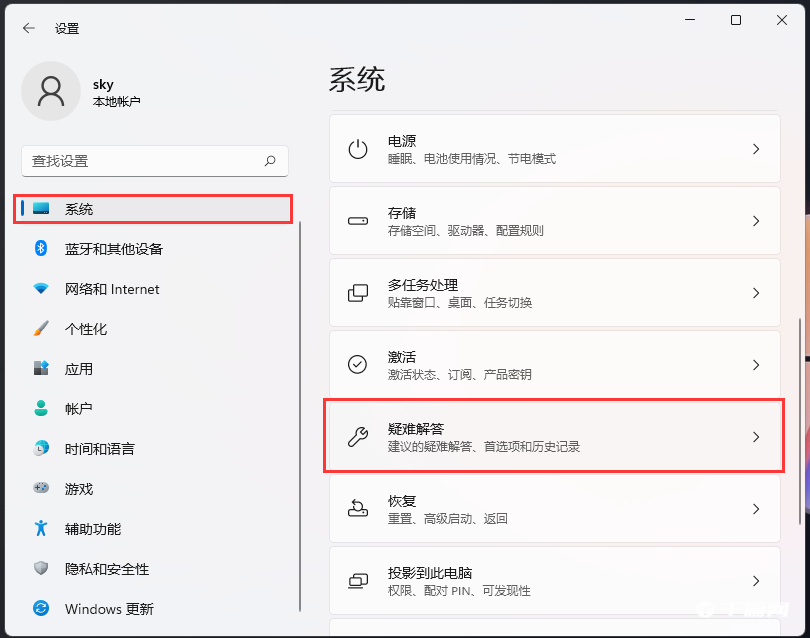Select the 存储 storage drive icon
Image resolution: width=810 pixels, height=638 pixels.
(x=357, y=220)
